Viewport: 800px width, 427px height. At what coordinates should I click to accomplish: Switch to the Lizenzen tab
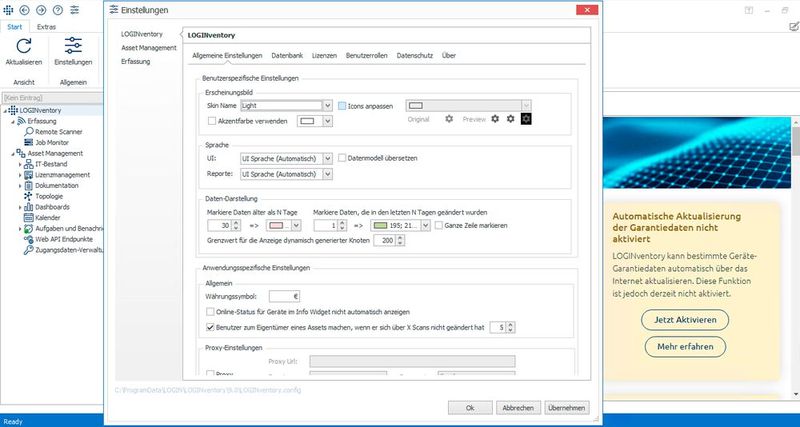[324, 56]
